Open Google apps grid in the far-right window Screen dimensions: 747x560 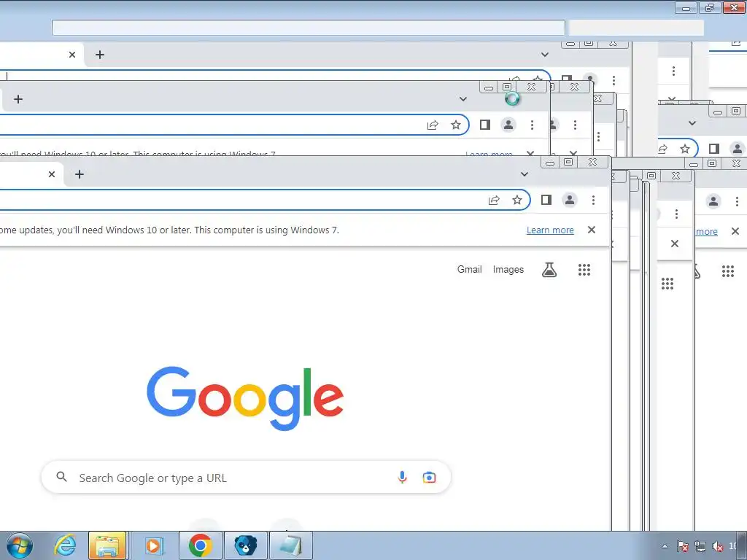pyautogui.click(x=728, y=271)
